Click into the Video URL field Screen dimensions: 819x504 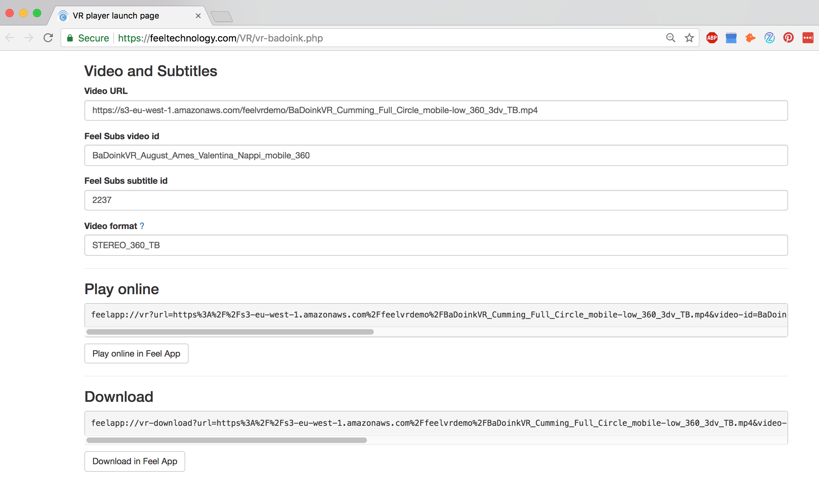436,110
